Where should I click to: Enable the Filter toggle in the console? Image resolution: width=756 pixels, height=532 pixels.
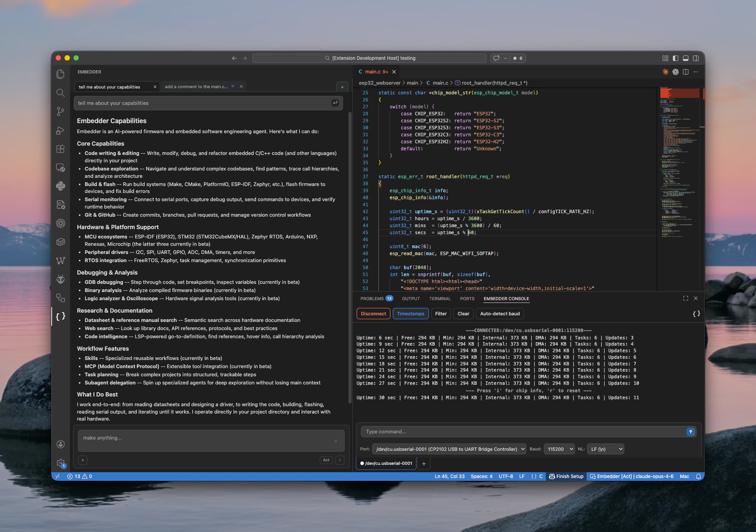coord(441,313)
